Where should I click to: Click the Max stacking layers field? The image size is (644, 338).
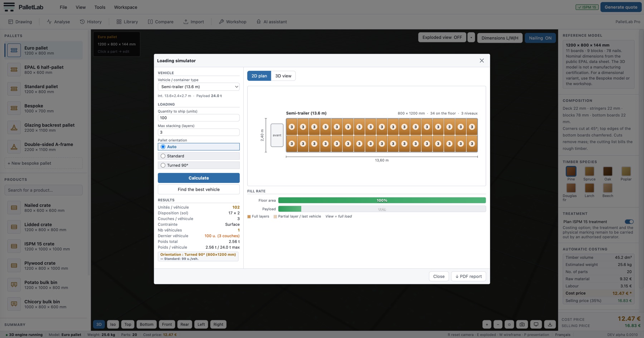tap(199, 132)
